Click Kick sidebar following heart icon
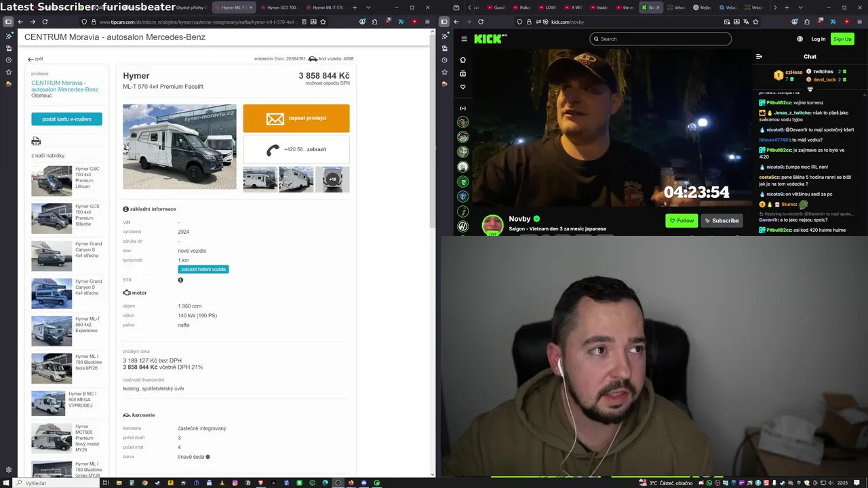 462,87
